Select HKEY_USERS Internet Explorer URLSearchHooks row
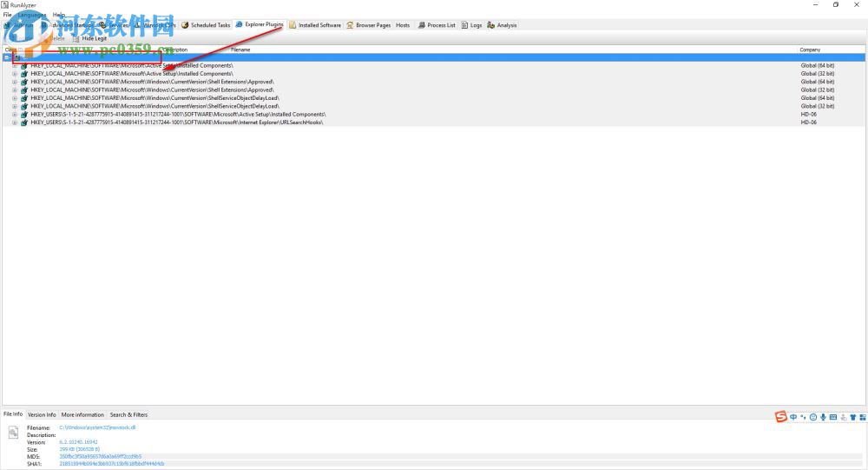Image resolution: width=868 pixels, height=470 pixels. click(x=434, y=122)
